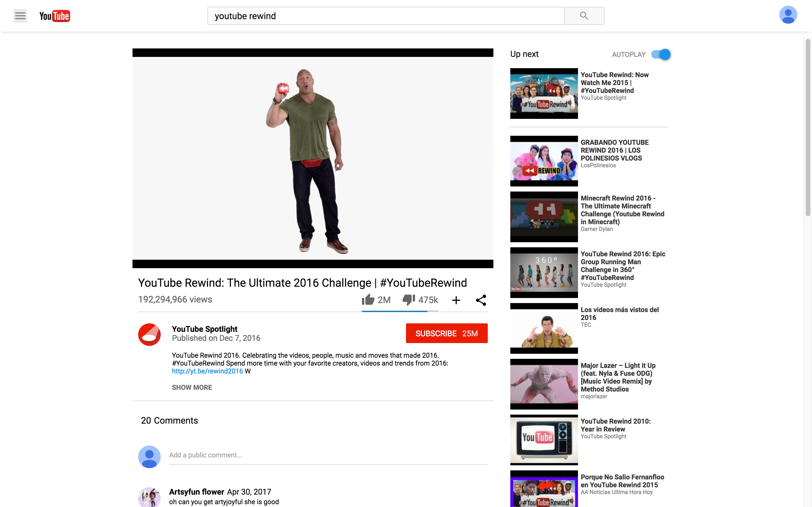The width and height of the screenshot is (812, 507).
Task: Dislike the video with thumbs down
Action: point(409,299)
